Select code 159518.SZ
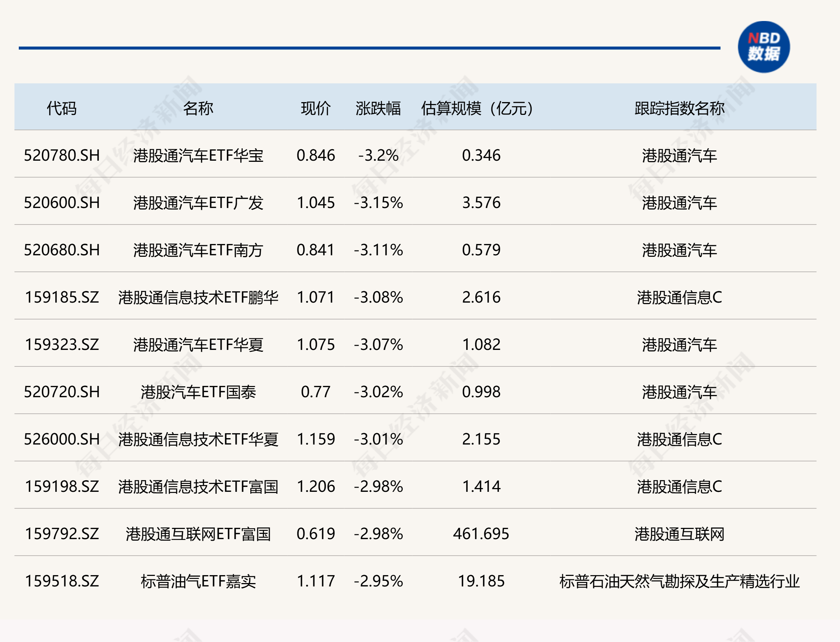 [x=62, y=581]
